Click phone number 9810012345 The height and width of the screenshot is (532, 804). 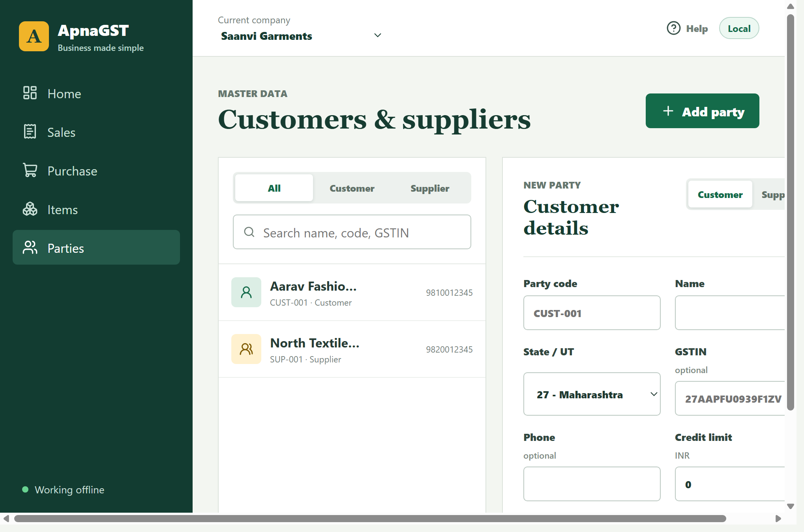(x=449, y=293)
